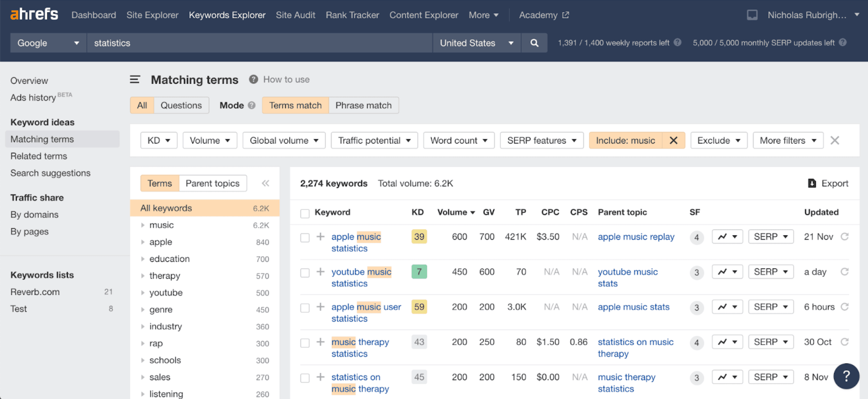Collapse the terms panel with double chevron
Screen dimensions: 868x399
pyautogui.click(x=266, y=183)
